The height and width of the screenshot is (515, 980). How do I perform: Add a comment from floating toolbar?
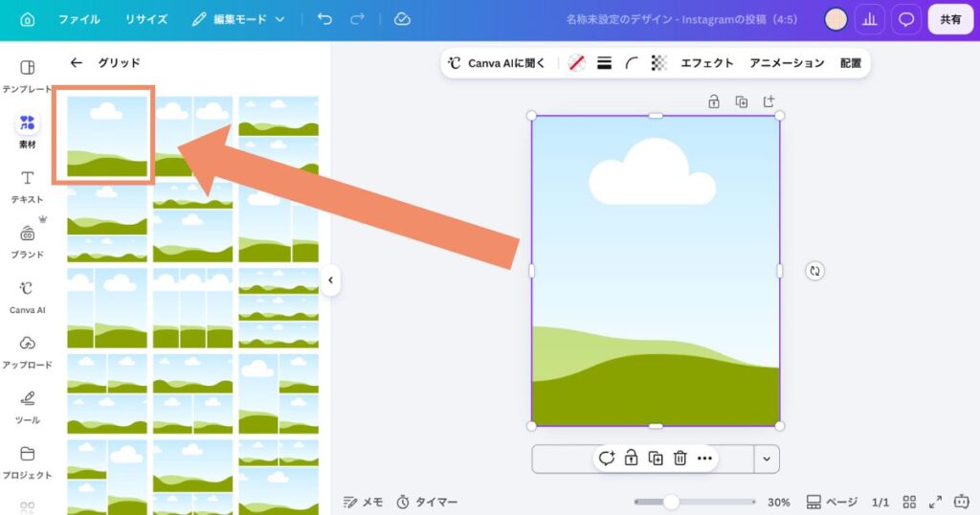coord(607,459)
